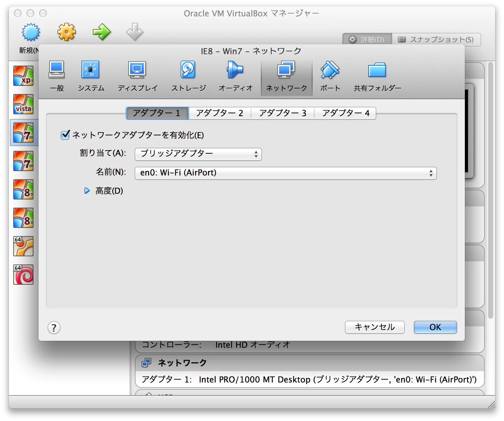Open the 割り当て ブリッジアダプター dropdown
The image size is (504, 421).
(x=198, y=154)
